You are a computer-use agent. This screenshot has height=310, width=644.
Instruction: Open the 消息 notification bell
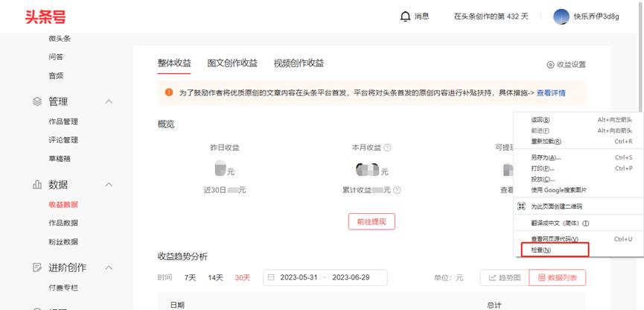tap(405, 16)
